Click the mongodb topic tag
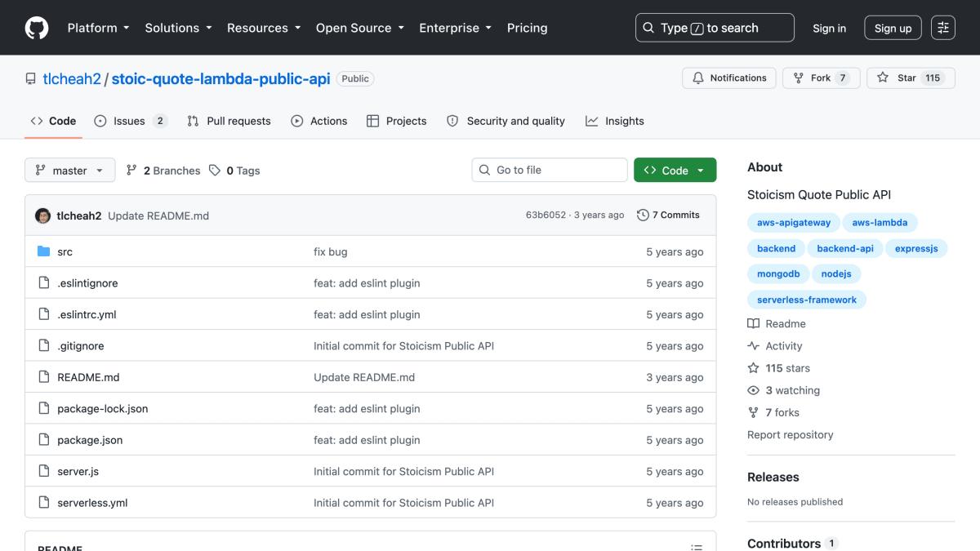980x551 pixels. (x=778, y=274)
